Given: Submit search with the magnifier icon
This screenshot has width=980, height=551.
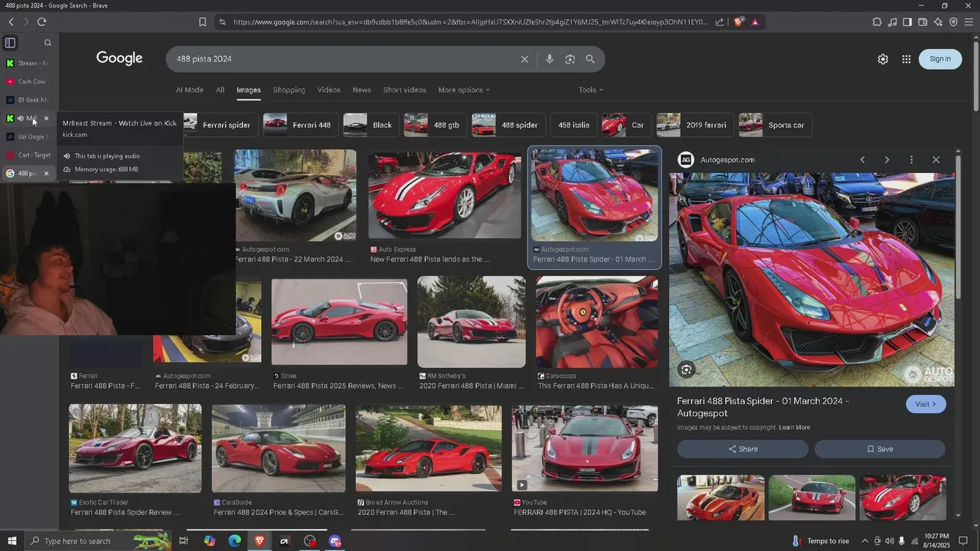Looking at the screenshot, I should (x=590, y=59).
